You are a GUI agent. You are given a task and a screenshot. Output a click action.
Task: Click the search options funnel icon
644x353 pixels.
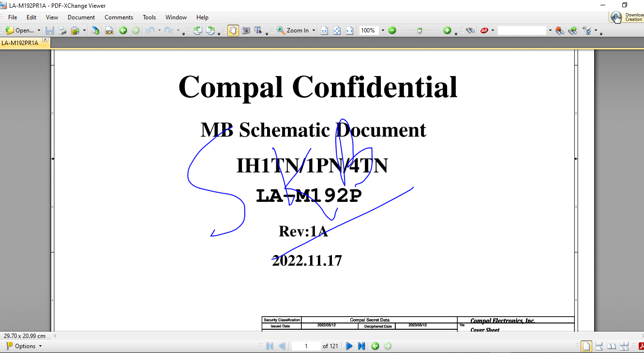click(x=587, y=31)
